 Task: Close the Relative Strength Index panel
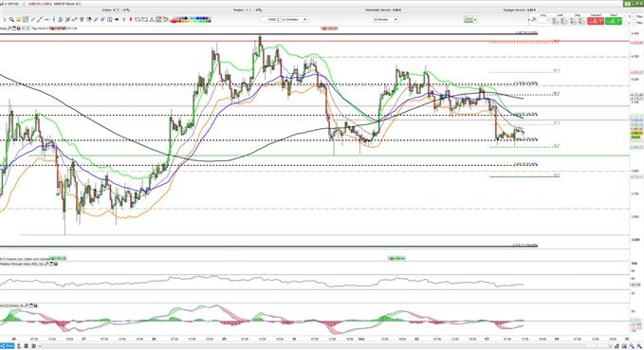[x=56, y=264]
